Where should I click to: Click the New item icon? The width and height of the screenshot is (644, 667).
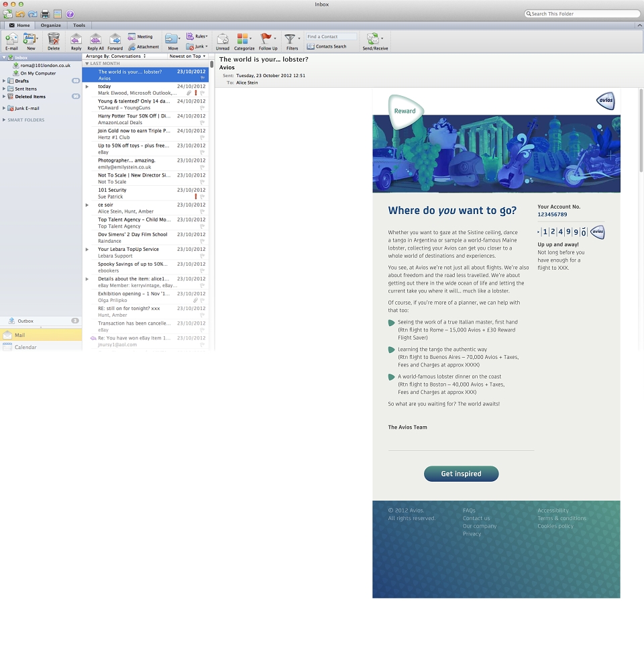point(29,39)
